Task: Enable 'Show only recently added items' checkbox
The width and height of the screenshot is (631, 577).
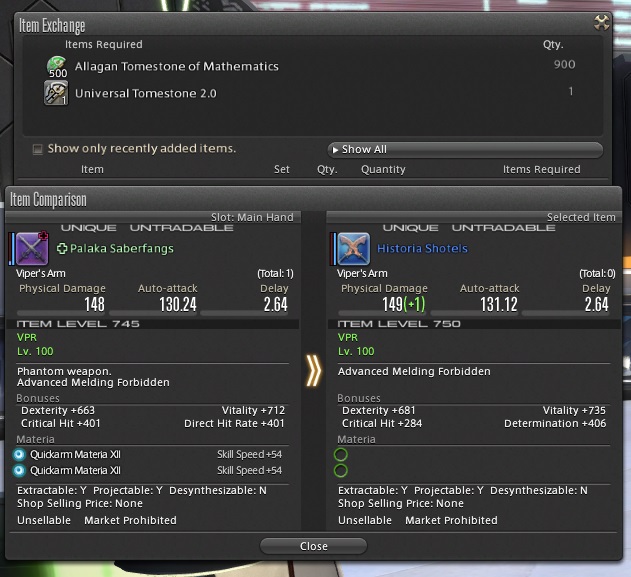Action: 37,149
